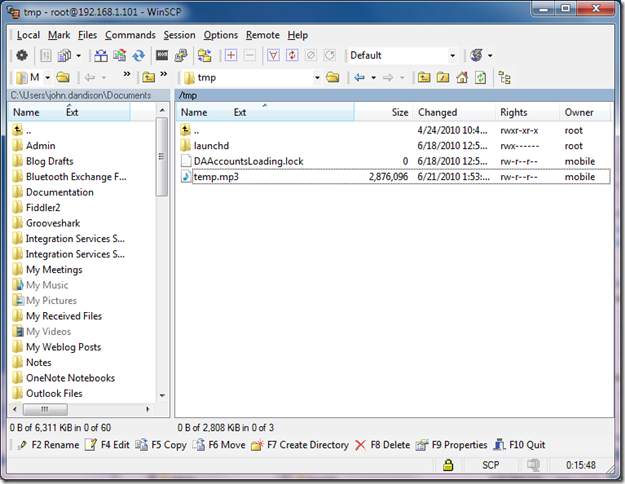The width and height of the screenshot is (625, 484).
Task: Open the Local menu
Action: pos(28,35)
